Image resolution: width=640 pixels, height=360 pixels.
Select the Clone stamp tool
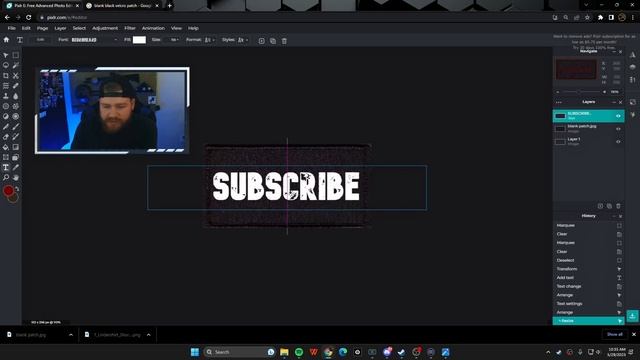click(6, 96)
